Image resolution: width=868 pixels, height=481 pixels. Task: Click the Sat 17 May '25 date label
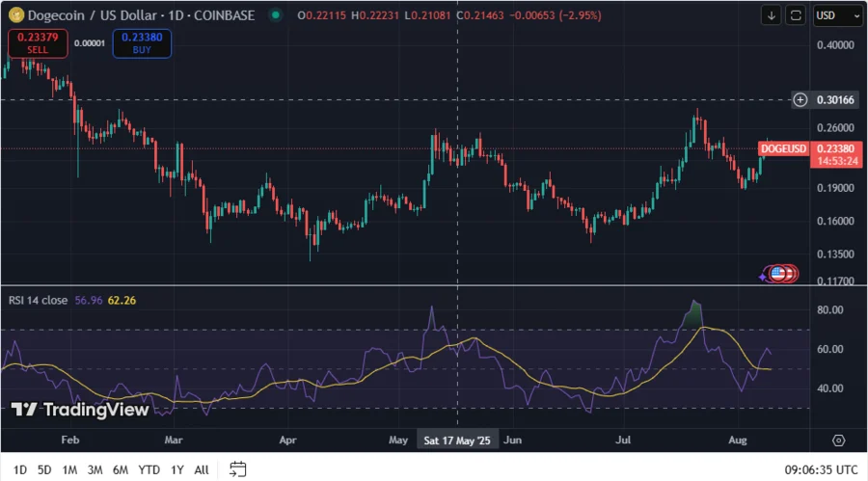457,441
